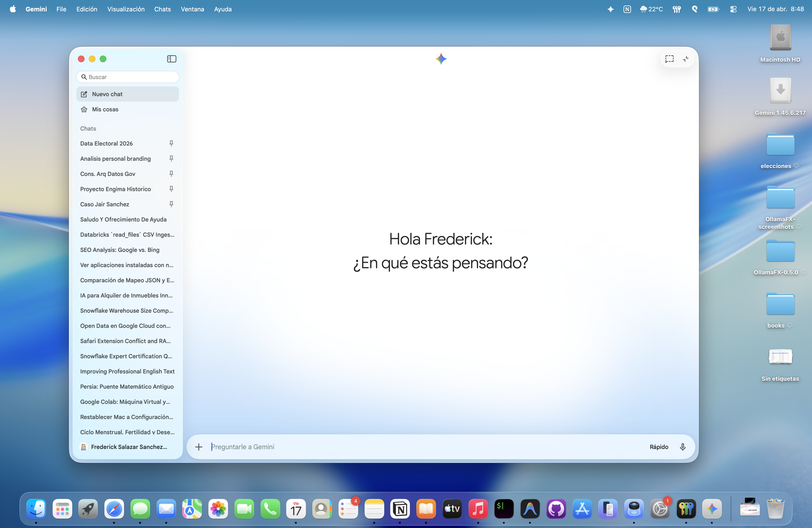
Task: Open the Cons. Arq Datos Gov chat
Action: pyautogui.click(x=108, y=174)
